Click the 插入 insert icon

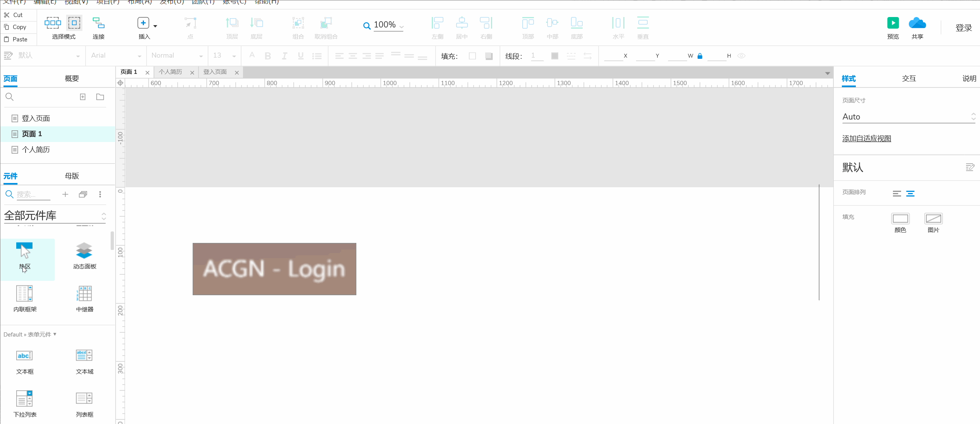click(x=143, y=23)
